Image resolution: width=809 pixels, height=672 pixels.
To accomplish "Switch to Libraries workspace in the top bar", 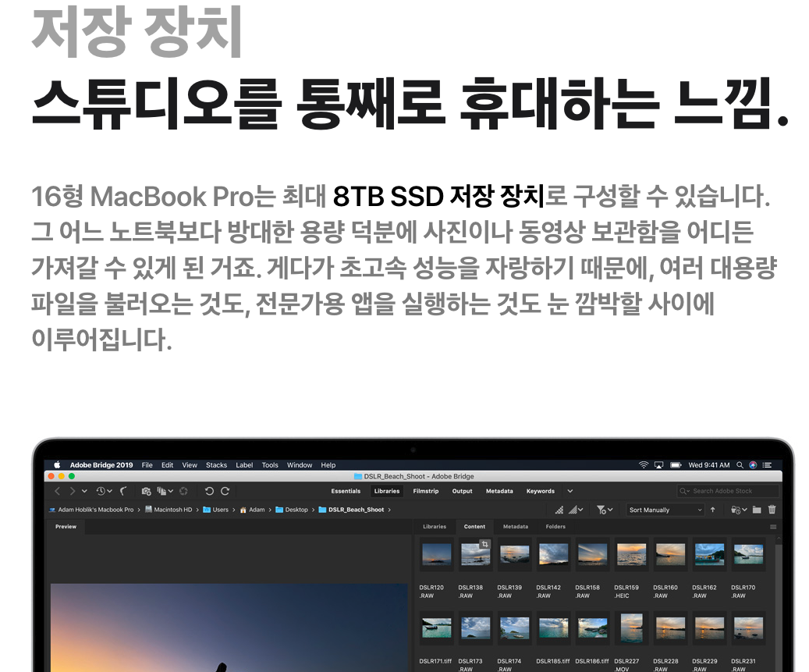I will (387, 491).
